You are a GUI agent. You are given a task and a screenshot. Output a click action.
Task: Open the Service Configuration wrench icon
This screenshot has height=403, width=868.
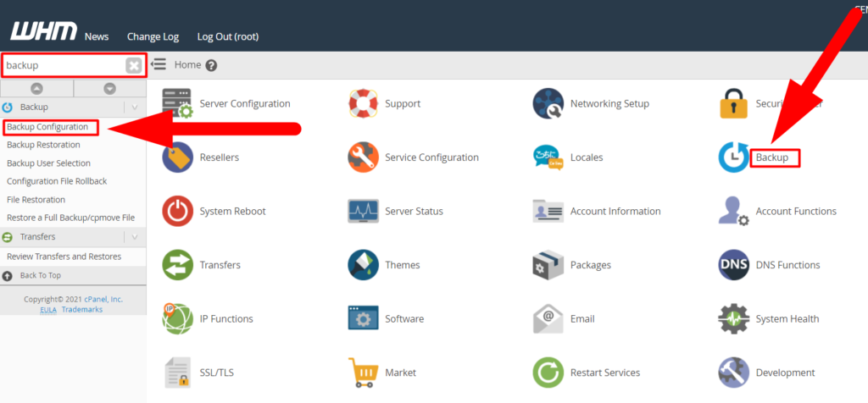point(363,157)
